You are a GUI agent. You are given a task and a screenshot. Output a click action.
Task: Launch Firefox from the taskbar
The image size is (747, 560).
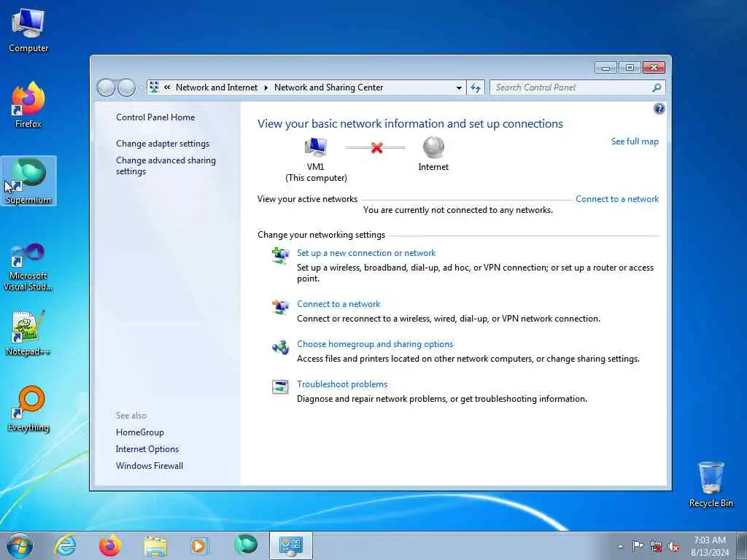pos(110,545)
